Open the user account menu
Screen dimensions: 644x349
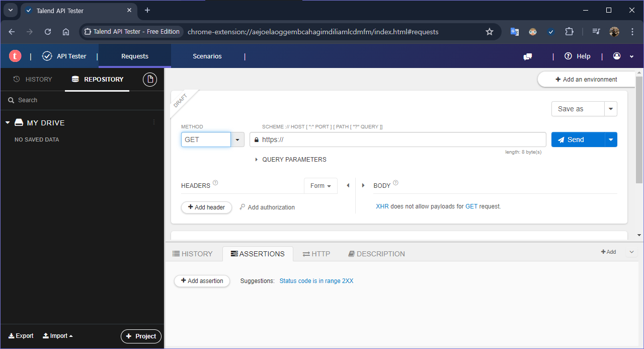pos(623,56)
